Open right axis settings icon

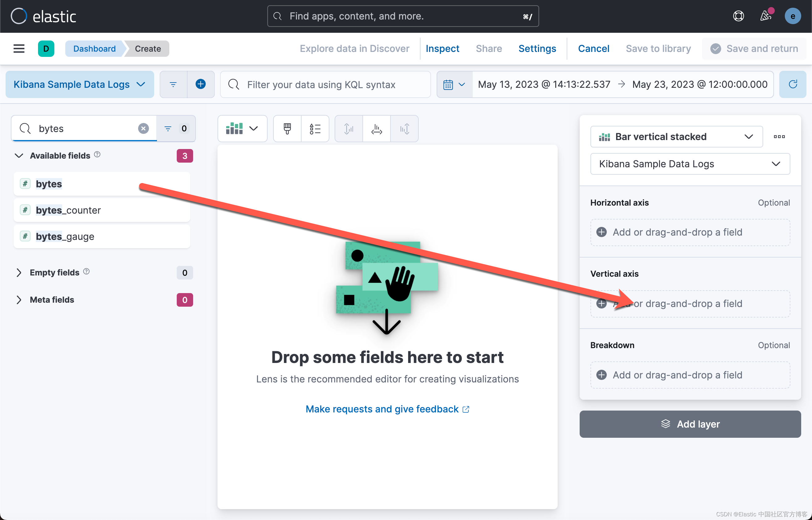pos(404,129)
